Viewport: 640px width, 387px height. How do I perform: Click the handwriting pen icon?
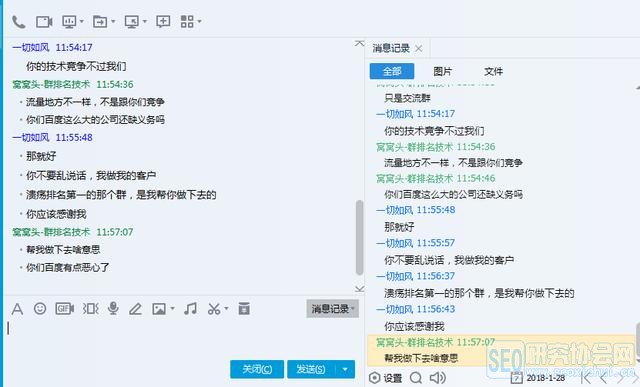pyautogui.click(x=135, y=309)
